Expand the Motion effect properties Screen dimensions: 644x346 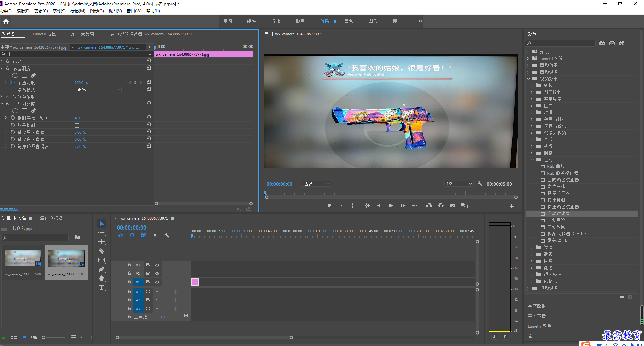click(x=2, y=61)
